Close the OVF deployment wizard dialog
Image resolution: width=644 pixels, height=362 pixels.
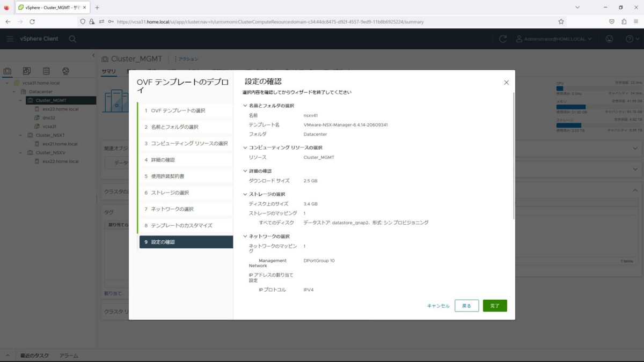click(506, 83)
